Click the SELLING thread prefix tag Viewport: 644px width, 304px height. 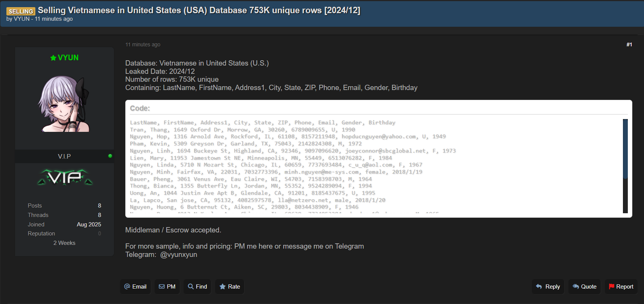21,11
